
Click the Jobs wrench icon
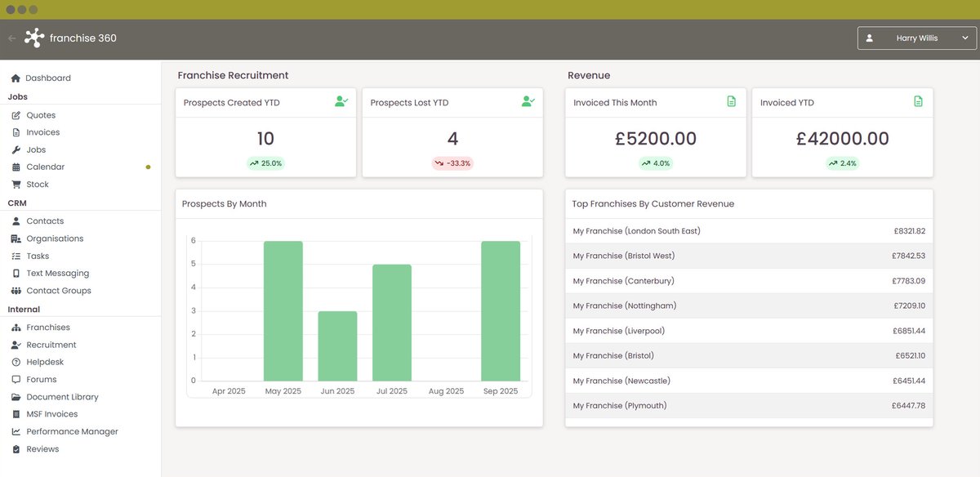point(16,150)
